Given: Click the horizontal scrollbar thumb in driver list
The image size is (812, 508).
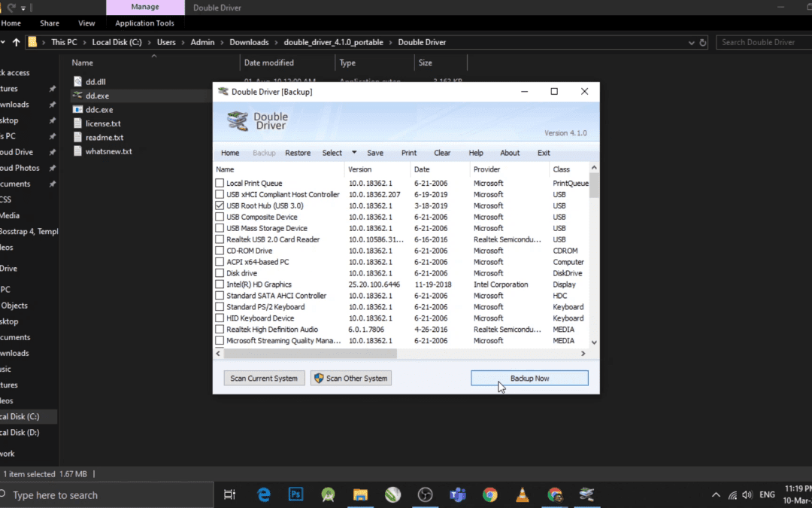Looking at the screenshot, I should click(311, 354).
